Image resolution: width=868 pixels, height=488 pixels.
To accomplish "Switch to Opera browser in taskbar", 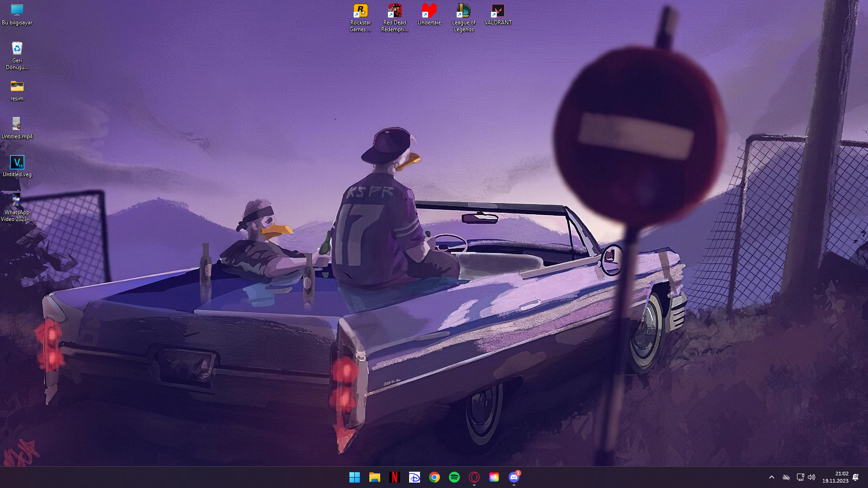I will pyautogui.click(x=474, y=477).
